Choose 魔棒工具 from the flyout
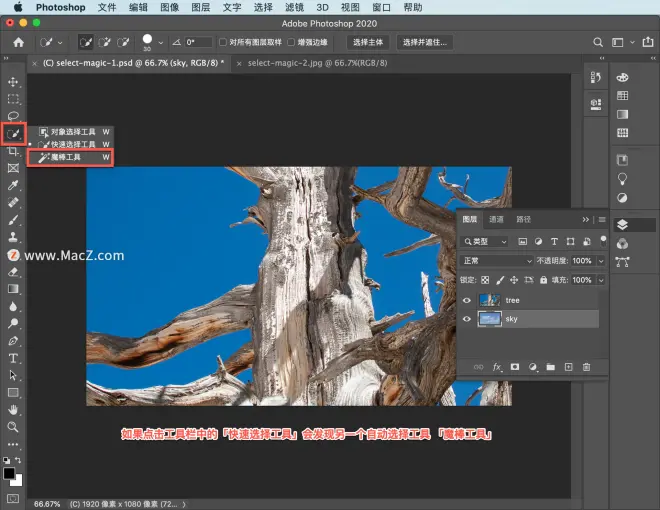660x510 pixels. 70,157
